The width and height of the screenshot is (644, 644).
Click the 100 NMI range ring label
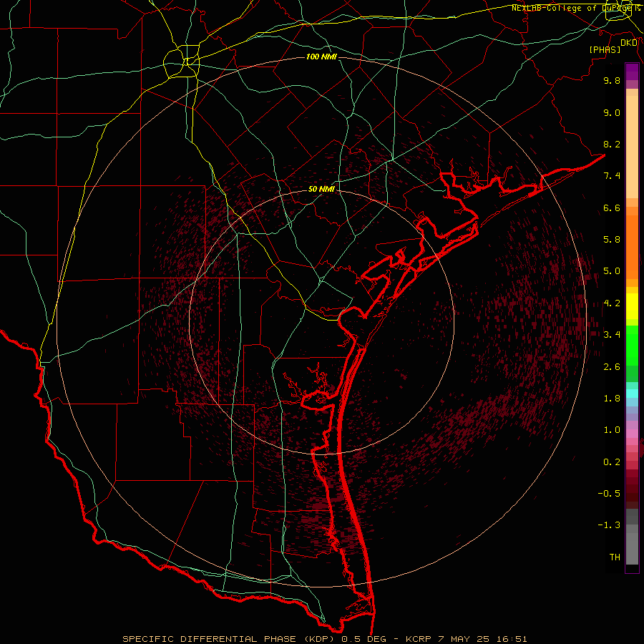click(321, 57)
